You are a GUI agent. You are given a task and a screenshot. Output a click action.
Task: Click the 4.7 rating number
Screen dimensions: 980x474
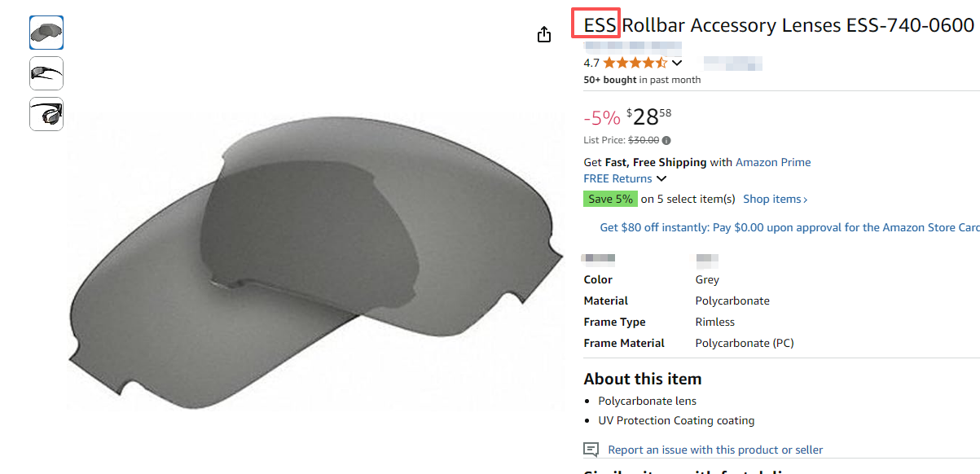point(591,63)
